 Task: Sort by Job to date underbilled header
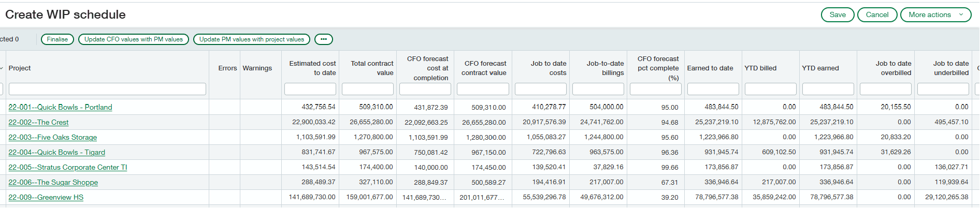click(x=951, y=68)
